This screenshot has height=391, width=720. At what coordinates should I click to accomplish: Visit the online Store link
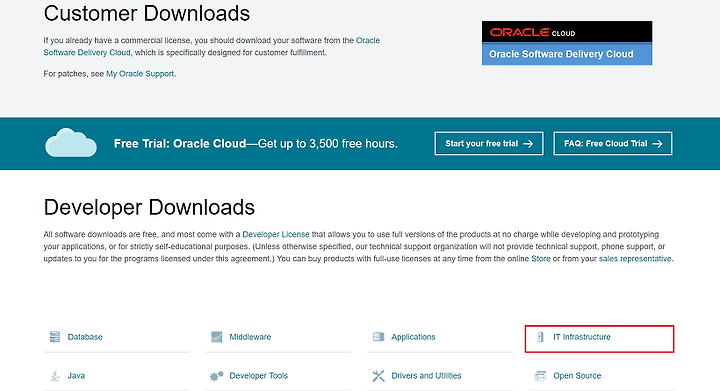click(x=541, y=259)
